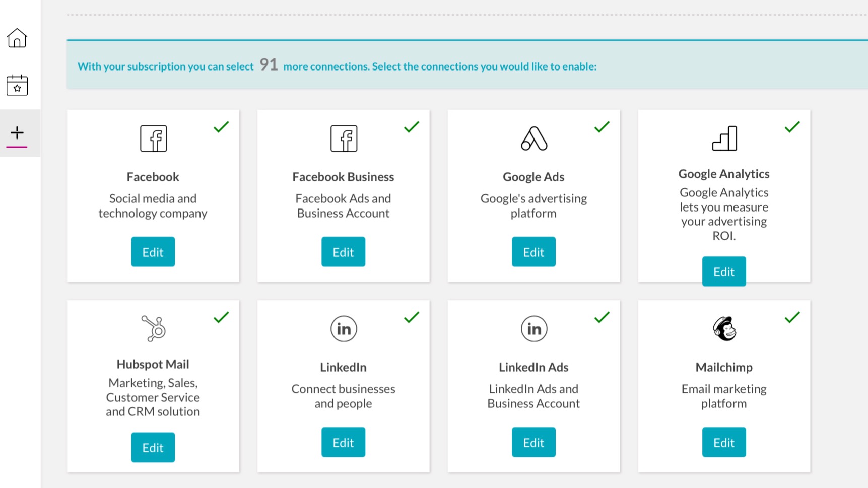Toggle the LinkedIn card checkmark
Image resolution: width=868 pixels, height=488 pixels.
click(x=412, y=317)
